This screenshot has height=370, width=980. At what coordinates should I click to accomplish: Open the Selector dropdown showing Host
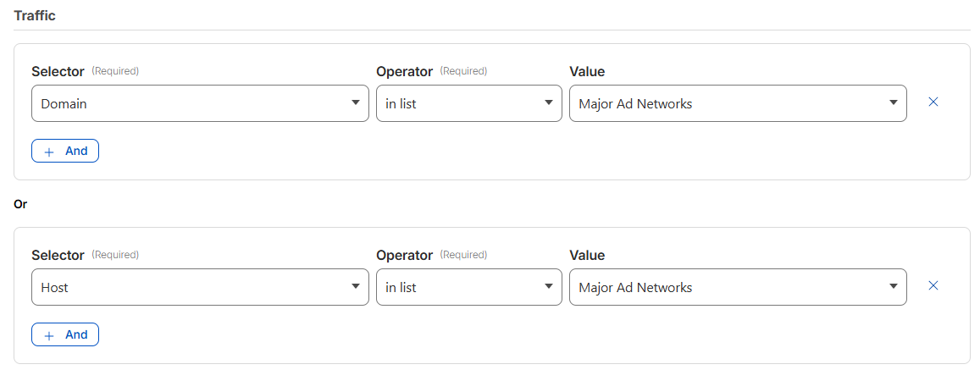click(x=191, y=287)
